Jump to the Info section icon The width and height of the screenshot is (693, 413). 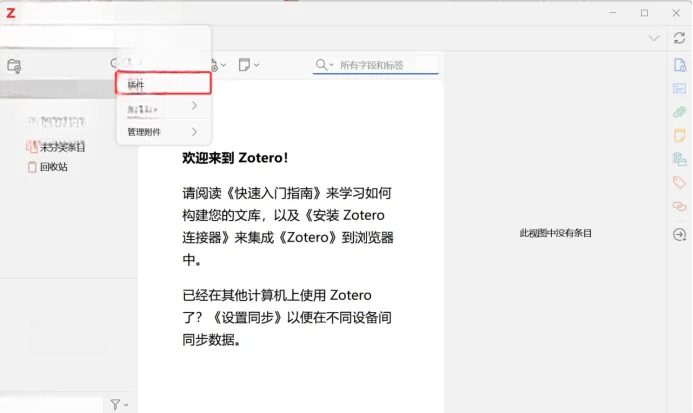679,65
